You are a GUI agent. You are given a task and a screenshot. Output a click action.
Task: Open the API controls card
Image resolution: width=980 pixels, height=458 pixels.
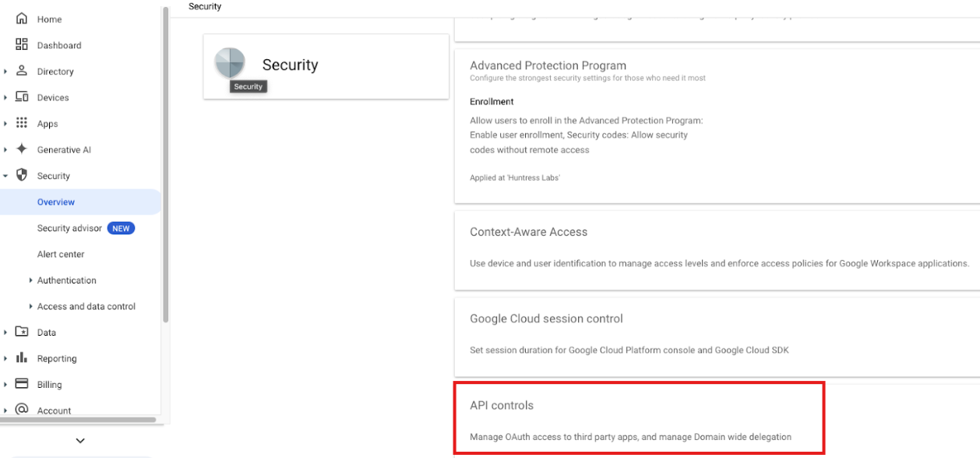(x=639, y=418)
